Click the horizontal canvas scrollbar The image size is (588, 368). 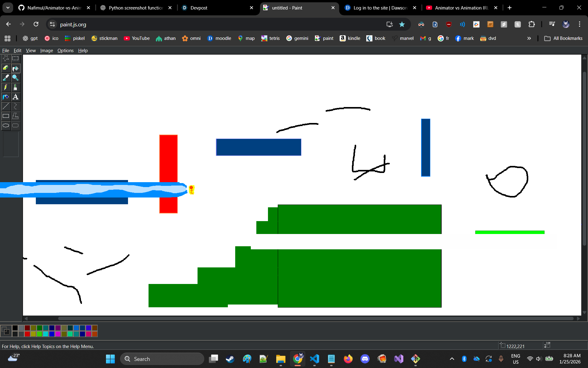click(315, 319)
